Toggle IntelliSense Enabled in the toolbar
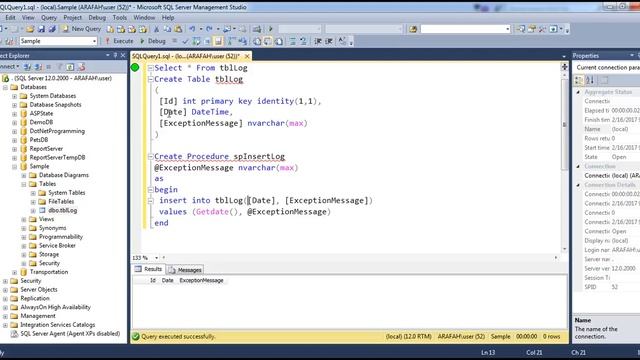Viewport: 640px width, 360px height. (218, 41)
